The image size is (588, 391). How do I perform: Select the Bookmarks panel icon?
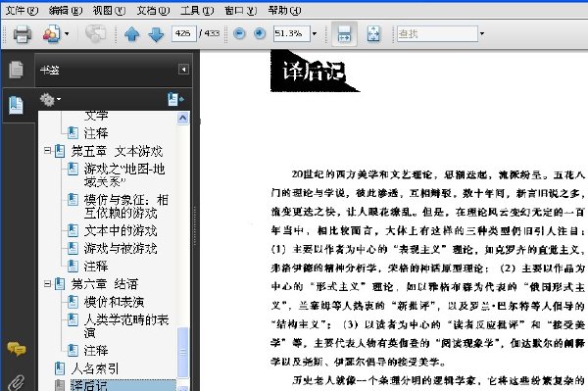click(16, 105)
